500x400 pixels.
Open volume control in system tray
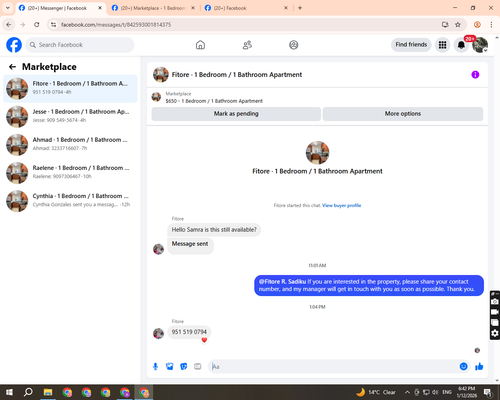coord(435,392)
